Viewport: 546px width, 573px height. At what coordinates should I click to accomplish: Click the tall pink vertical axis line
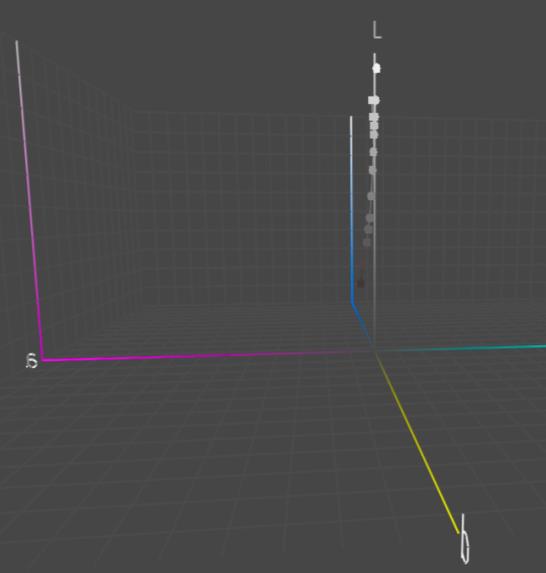[x=29, y=201]
